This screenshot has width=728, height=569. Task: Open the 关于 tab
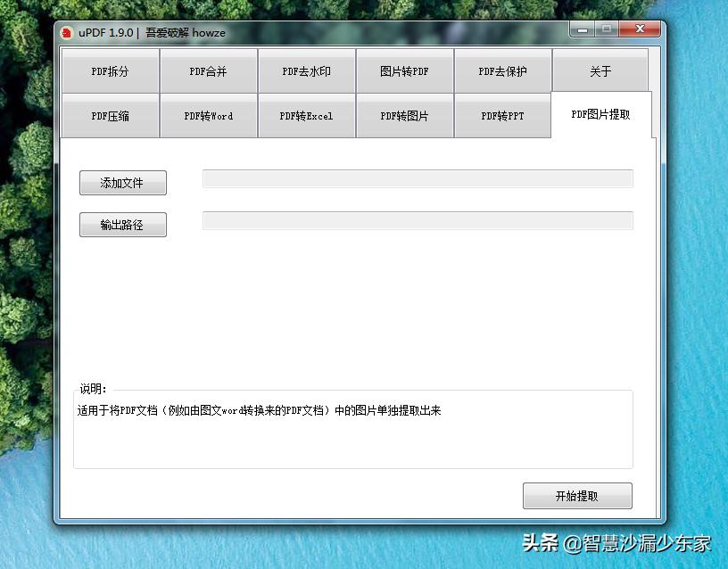600,71
